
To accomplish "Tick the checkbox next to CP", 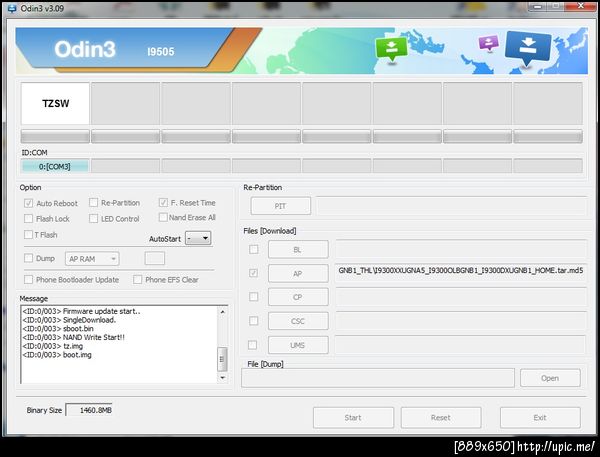I will pos(253,297).
